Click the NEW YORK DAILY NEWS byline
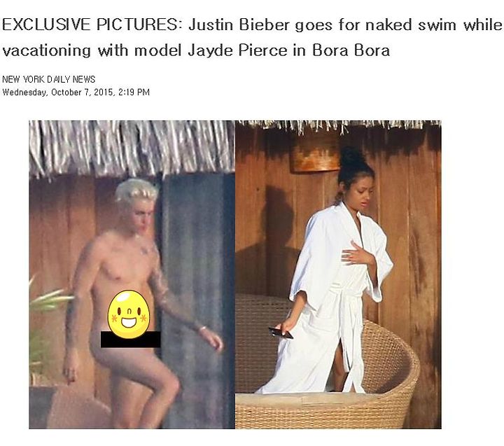Image resolution: width=504 pixels, height=446 pixels. coord(48,79)
